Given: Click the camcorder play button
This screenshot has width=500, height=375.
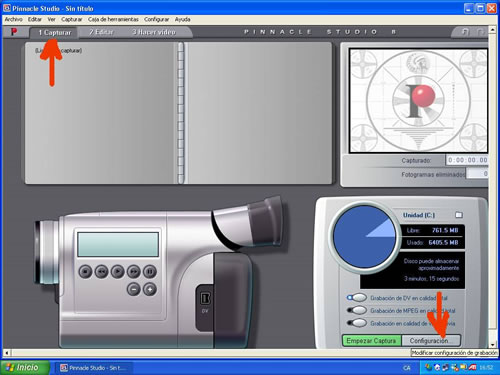Looking at the screenshot, I should (118, 272).
